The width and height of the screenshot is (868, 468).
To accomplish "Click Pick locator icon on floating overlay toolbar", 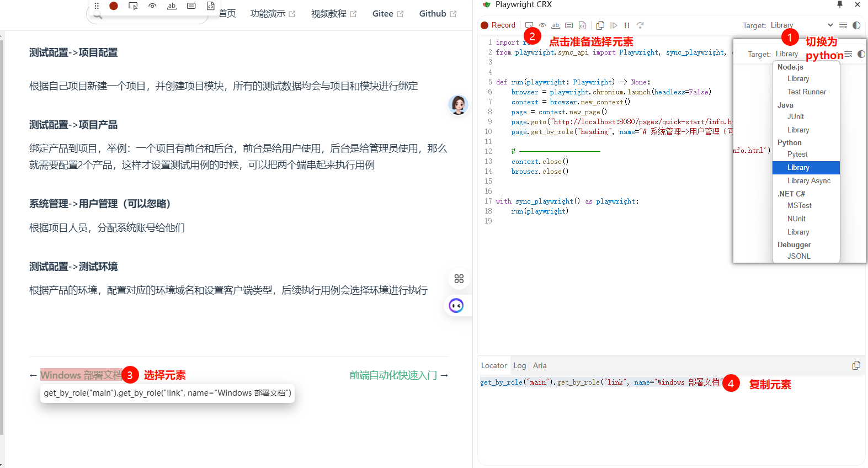I will tap(133, 6).
